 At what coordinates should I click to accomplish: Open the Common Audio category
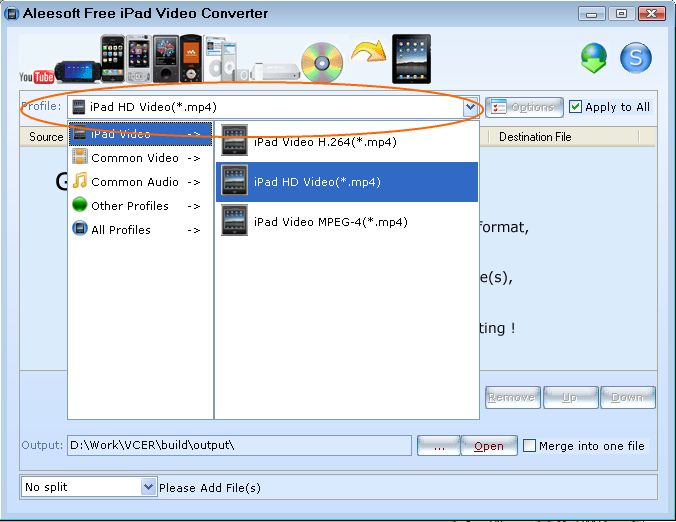(x=141, y=181)
